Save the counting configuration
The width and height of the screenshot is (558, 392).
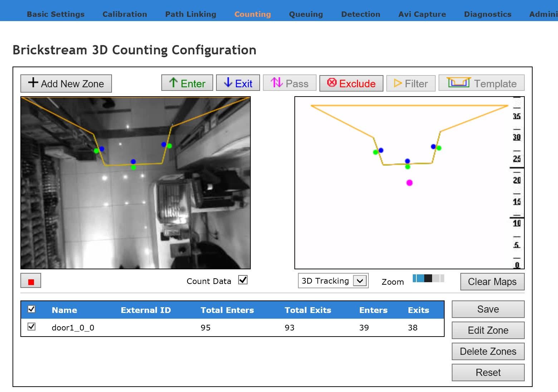pyautogui.click(x=488, y=309)
